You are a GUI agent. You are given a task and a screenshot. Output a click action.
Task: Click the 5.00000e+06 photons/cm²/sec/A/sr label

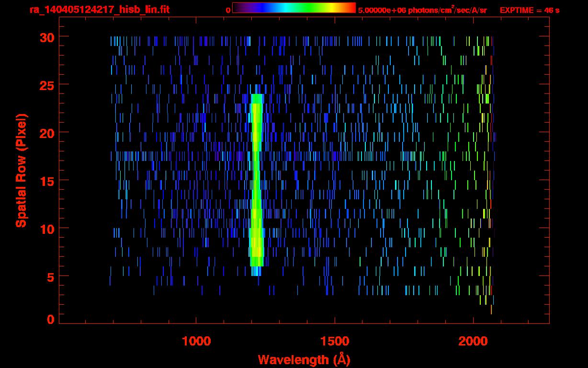point(422,10)
